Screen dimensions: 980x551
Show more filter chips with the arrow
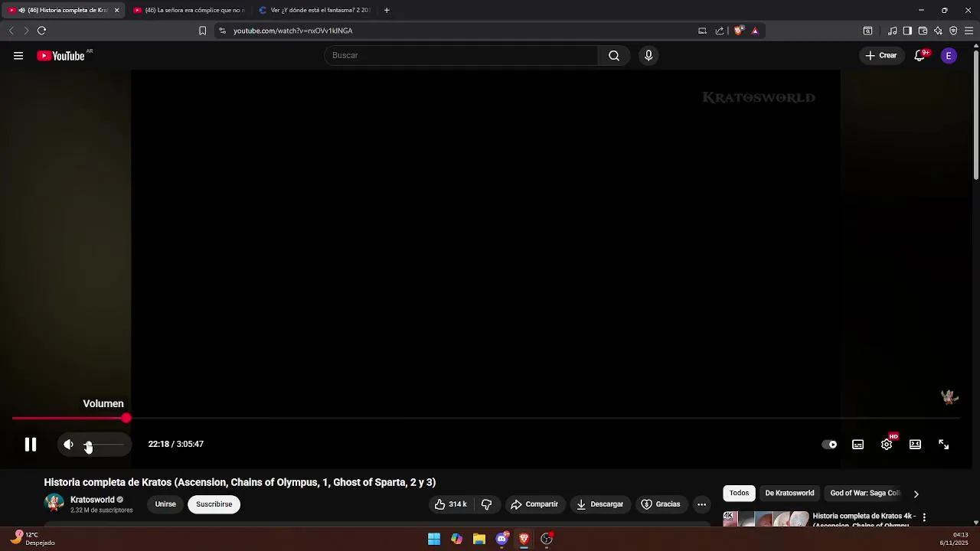pyautogui.click(x=916, y=494)
